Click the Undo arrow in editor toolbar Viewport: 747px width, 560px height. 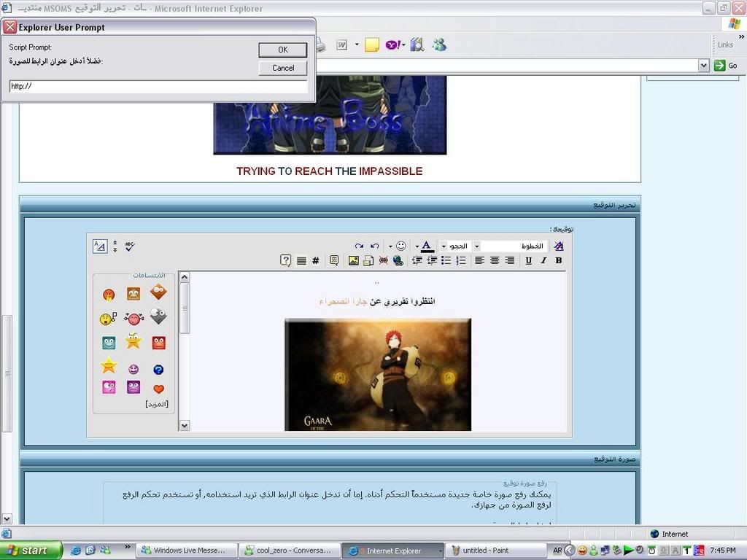[374, 246]
